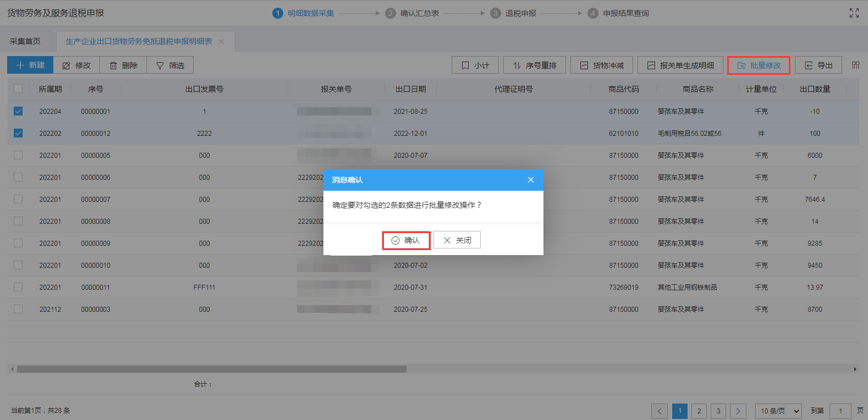This screenshot has height=420, width=868.
Task: Click the 报关单号 column header
Action: click(336, 89)
